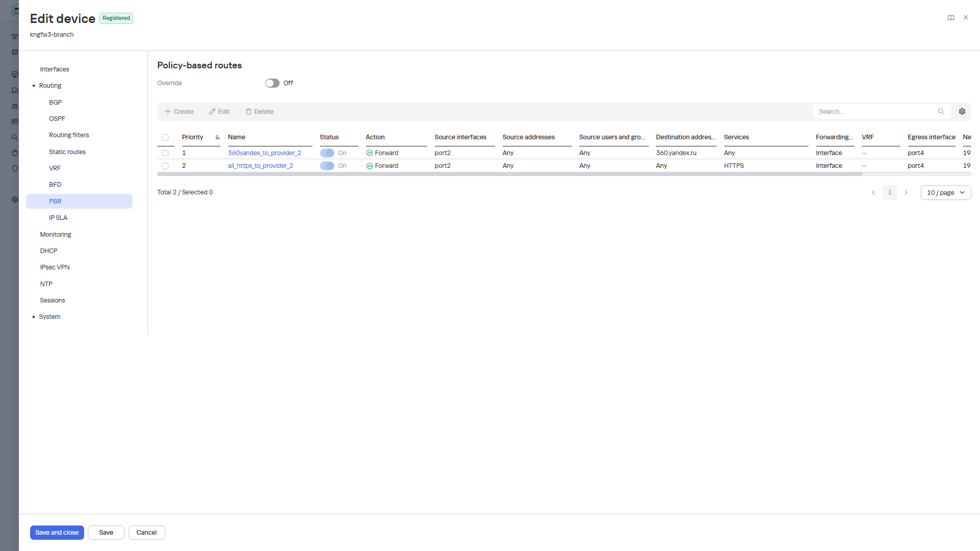Image resolution: width=980 pixels, height=551 pixels.
Task: Click the table settings gear icon
Action: (x=962, y=111)
